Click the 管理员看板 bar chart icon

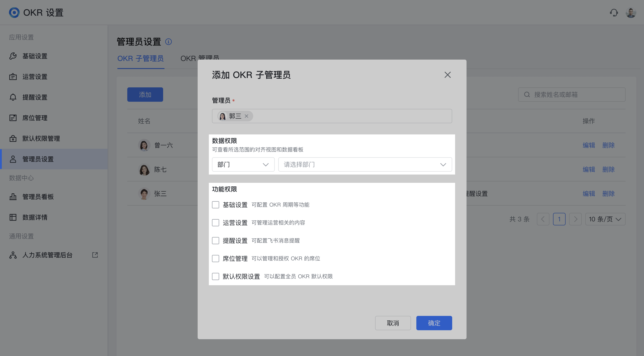(13, 197)
